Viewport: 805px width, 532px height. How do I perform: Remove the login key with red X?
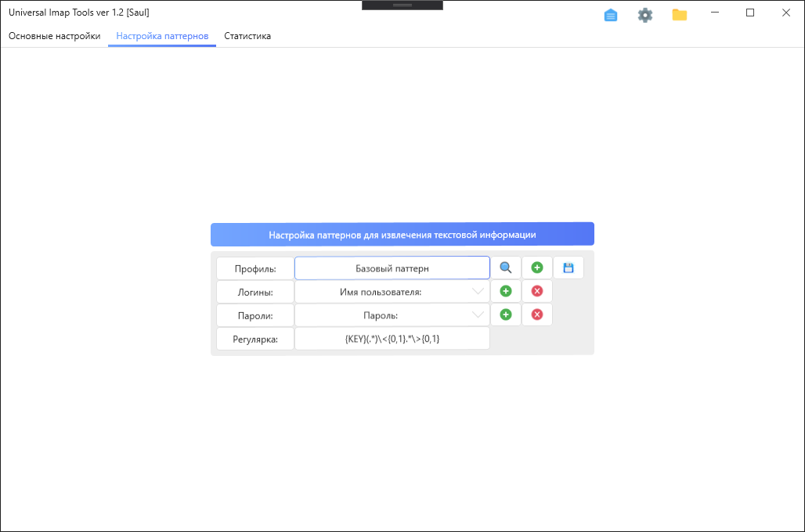tap(537, 291)
